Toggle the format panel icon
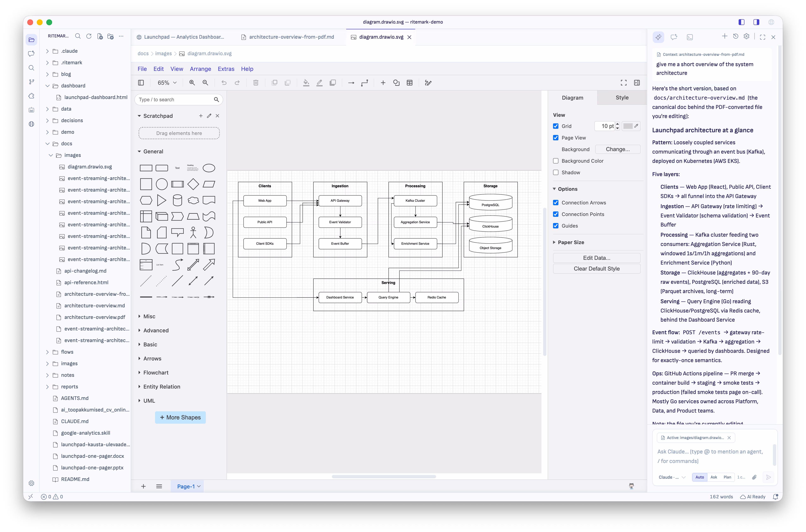This screenshot has height=532, width=806. point(637,83)
